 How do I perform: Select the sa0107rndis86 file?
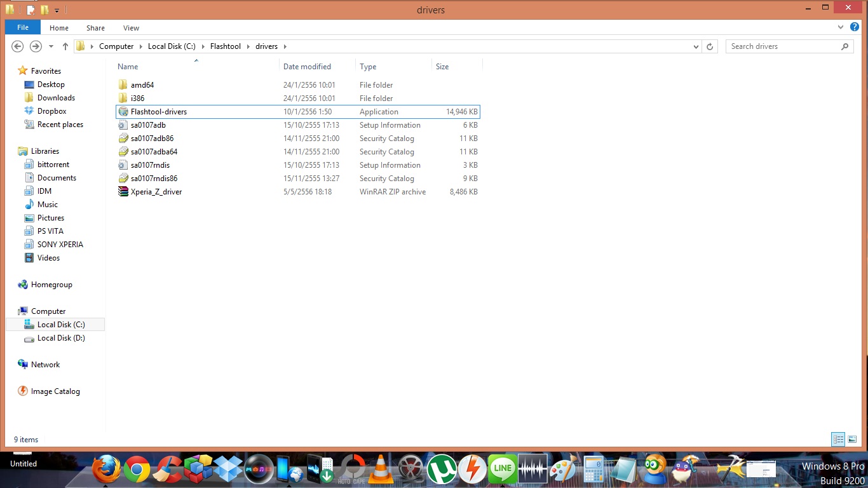[x=154, y=179]
